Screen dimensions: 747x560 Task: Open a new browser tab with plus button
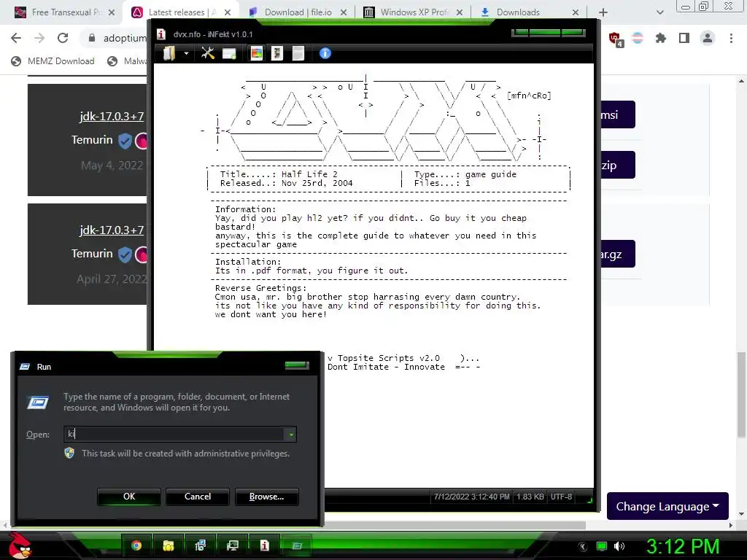603,12
